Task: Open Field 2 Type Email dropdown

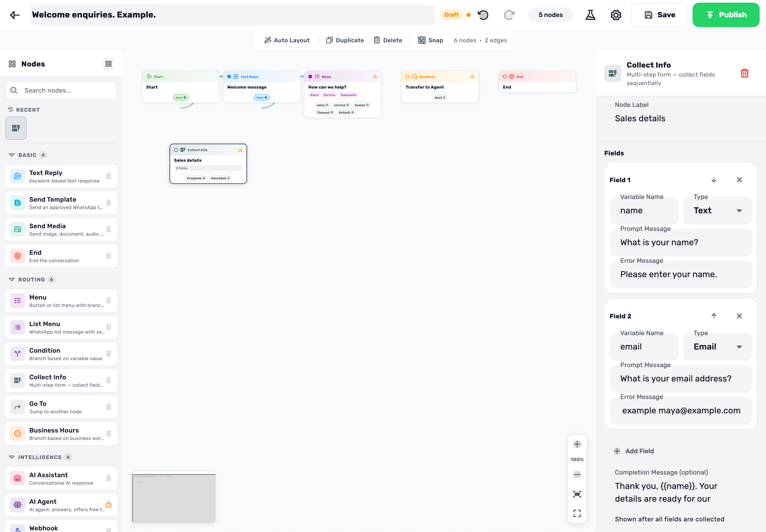Action: [717, 347]
